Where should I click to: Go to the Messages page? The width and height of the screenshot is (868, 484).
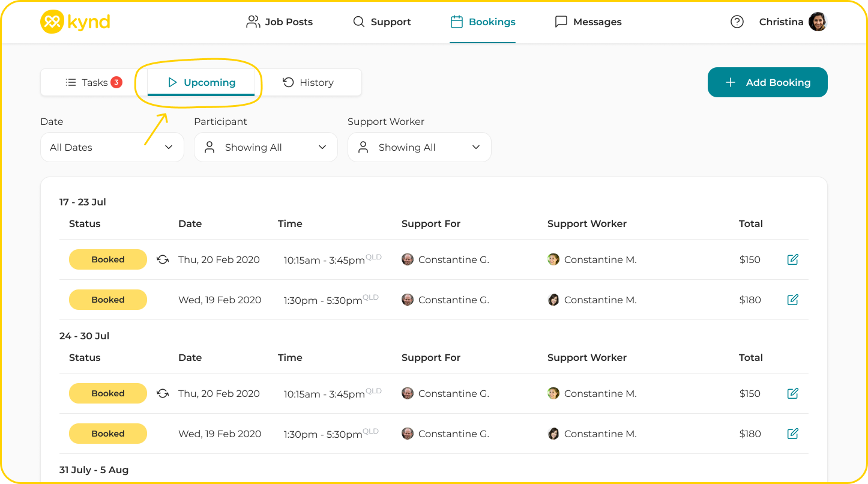tap(588, 22)
